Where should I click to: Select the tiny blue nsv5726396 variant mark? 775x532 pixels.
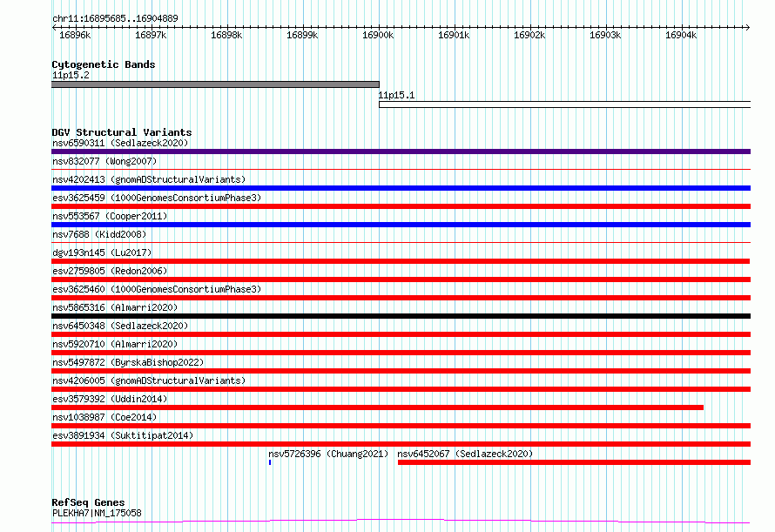click(270, 462)
